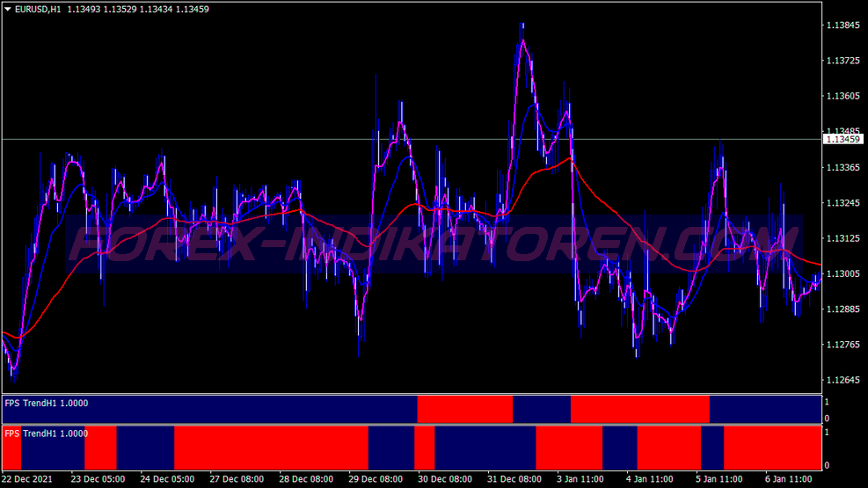
Task: Click the 28 Dec 08:00 time label
Action: 306,479
